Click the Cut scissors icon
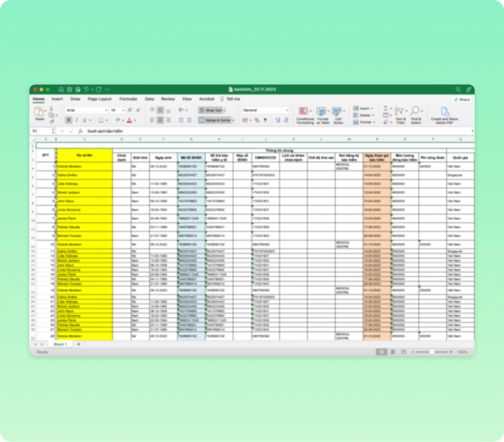This screenshot has height=442, width=504. (50, 108)
